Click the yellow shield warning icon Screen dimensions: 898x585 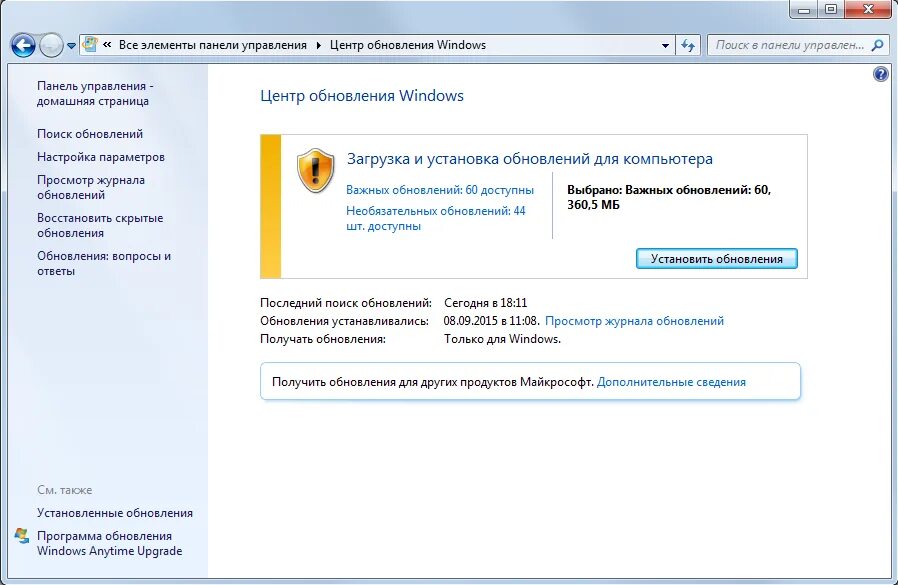(x=316, y=171)
